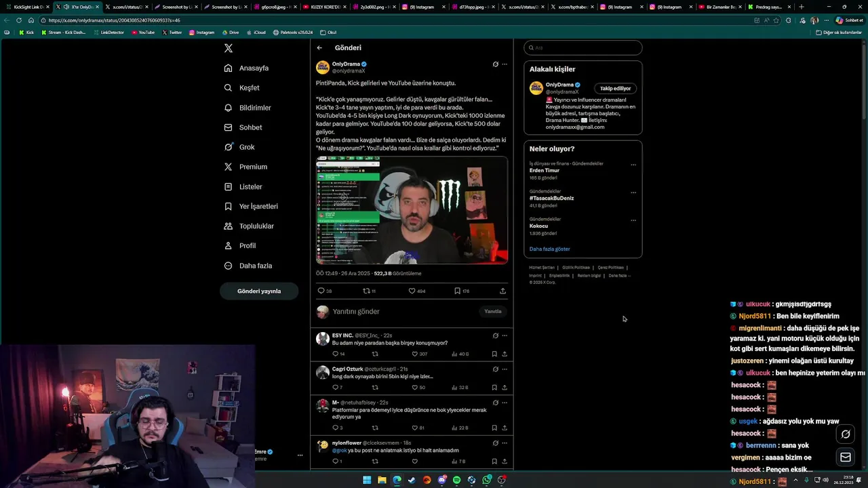Screen dimensions: 868x488
Task: Open WhatsApp from the taskbar
Action: coord(486,480)
